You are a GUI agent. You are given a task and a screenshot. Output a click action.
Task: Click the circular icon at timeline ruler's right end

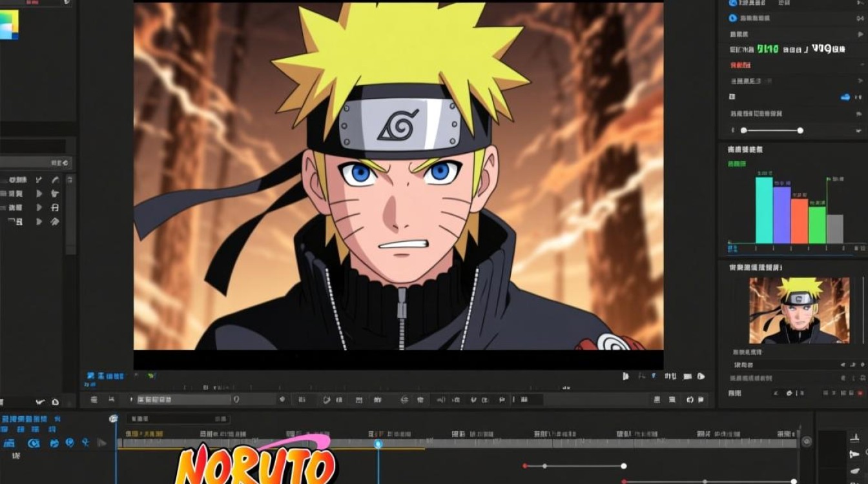point(807,442)
